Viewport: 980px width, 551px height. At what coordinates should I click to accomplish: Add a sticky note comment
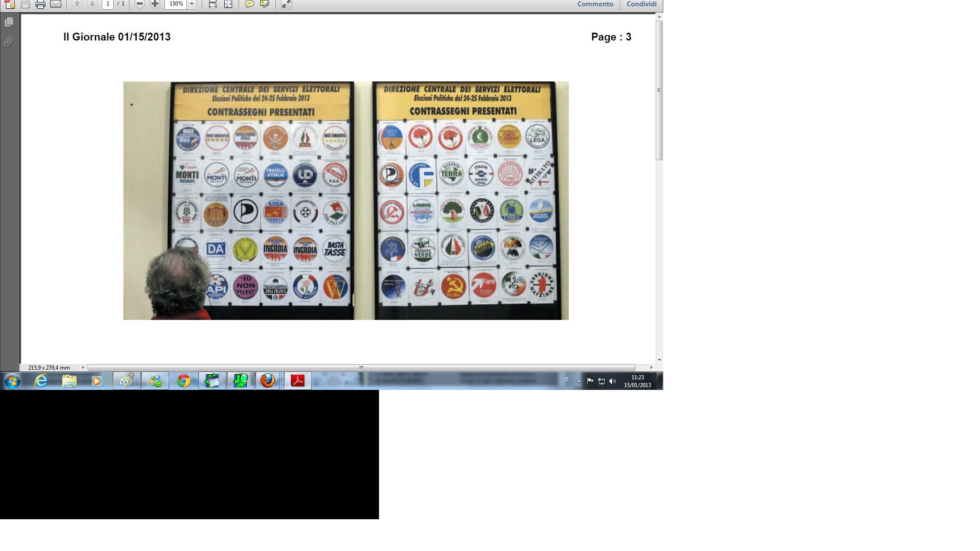[249, 4]
